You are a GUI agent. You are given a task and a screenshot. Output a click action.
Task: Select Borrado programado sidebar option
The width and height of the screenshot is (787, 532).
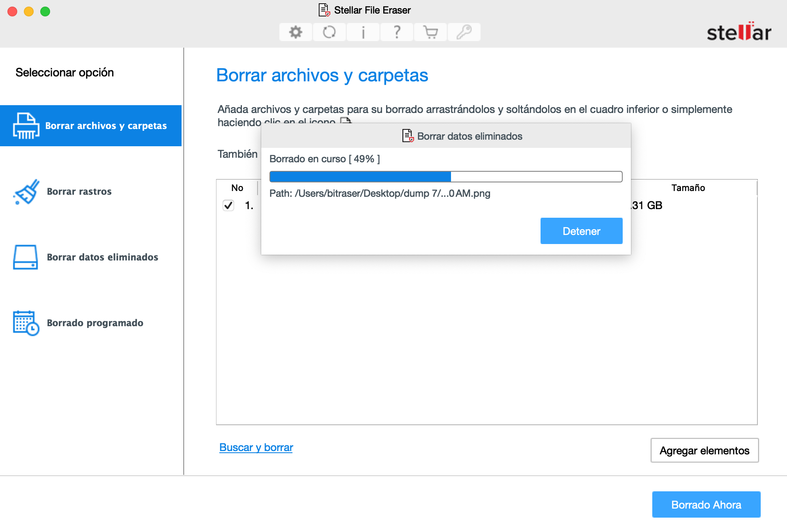95,323
